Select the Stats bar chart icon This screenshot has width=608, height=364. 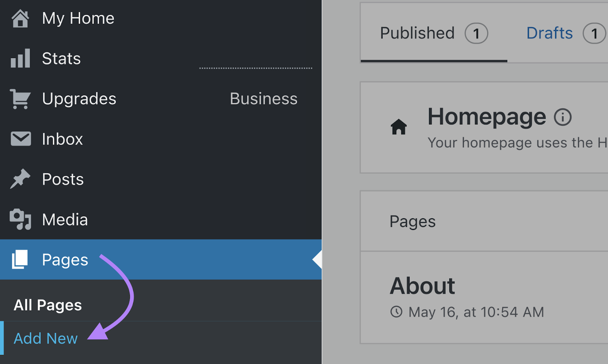click(x=20, y=58)
